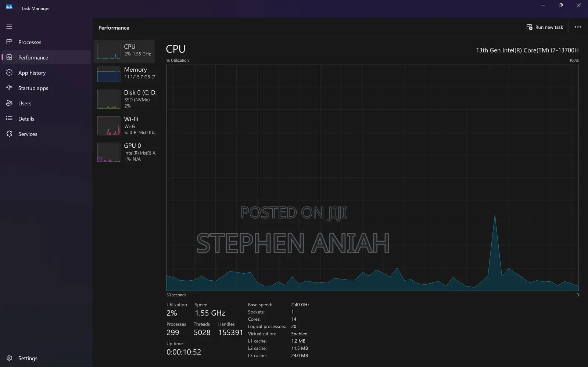Select the 299 processes count
The width and height of the screenshot is (588, 367).
pos(173,332)
